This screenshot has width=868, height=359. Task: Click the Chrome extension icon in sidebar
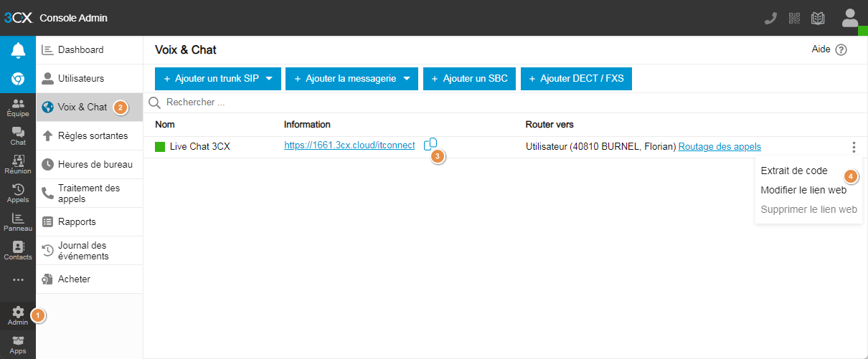pos(18,79)
